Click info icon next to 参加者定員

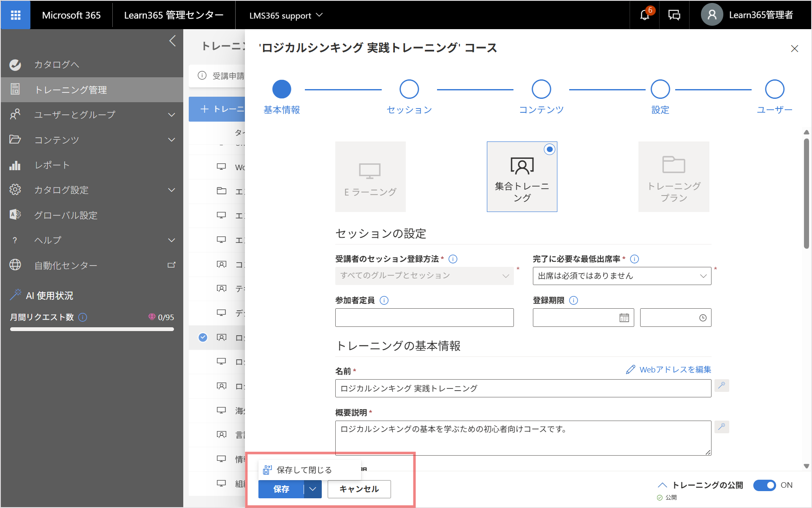[384, 300]
